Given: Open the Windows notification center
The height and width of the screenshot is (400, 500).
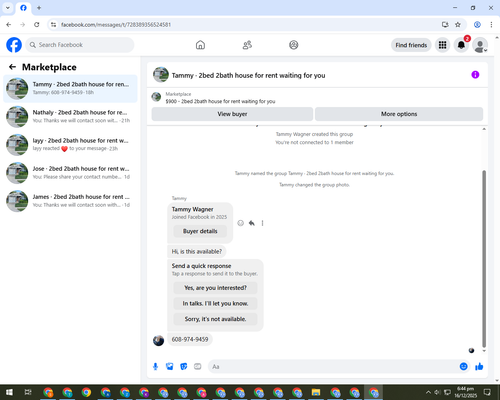Looking at the screenshot, I should (x=487, y=392).
